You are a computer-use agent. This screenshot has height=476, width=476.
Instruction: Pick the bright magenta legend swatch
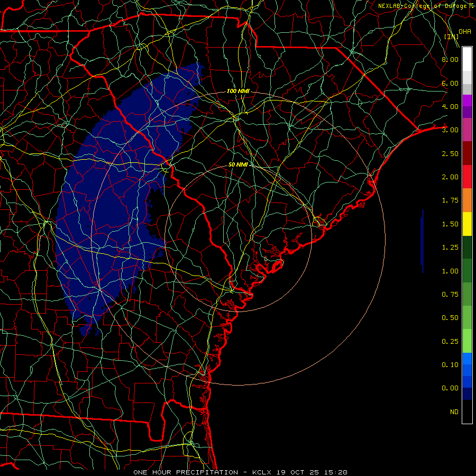pos(467,100)
